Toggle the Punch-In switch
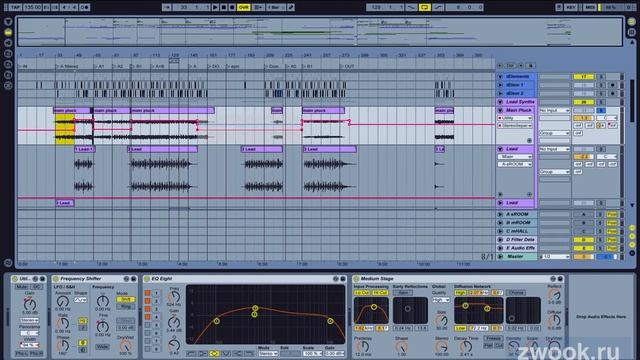640x360 pixels. pyautogui.click(x=411, y=7)
